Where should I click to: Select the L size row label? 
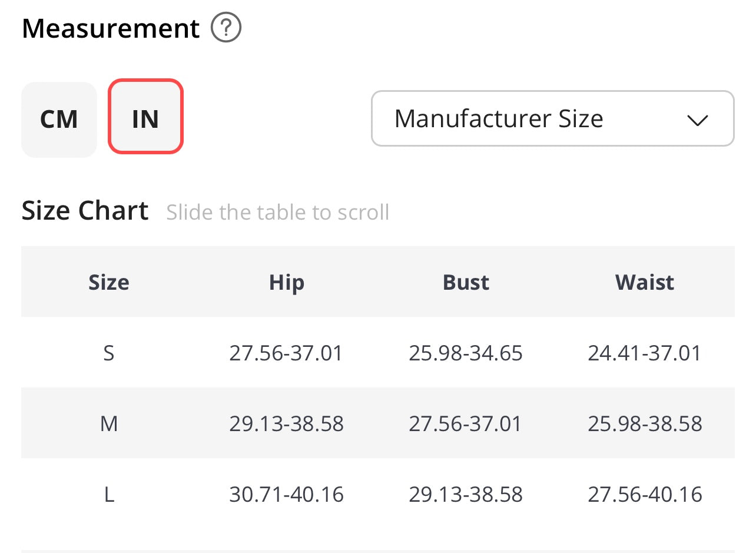point(109,495)
